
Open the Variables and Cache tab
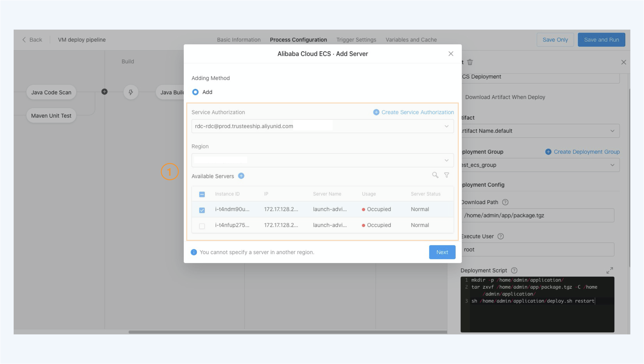[411, 40]
